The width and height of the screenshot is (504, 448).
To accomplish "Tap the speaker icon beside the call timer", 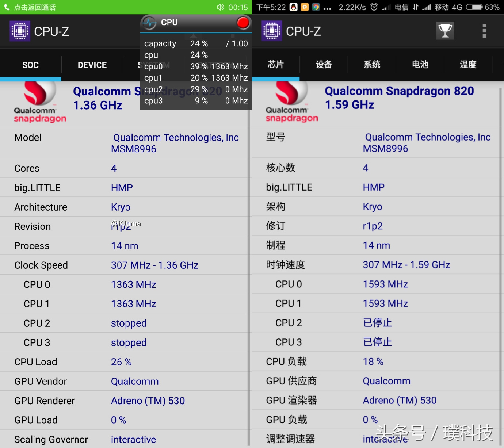I will coord(220,7).
